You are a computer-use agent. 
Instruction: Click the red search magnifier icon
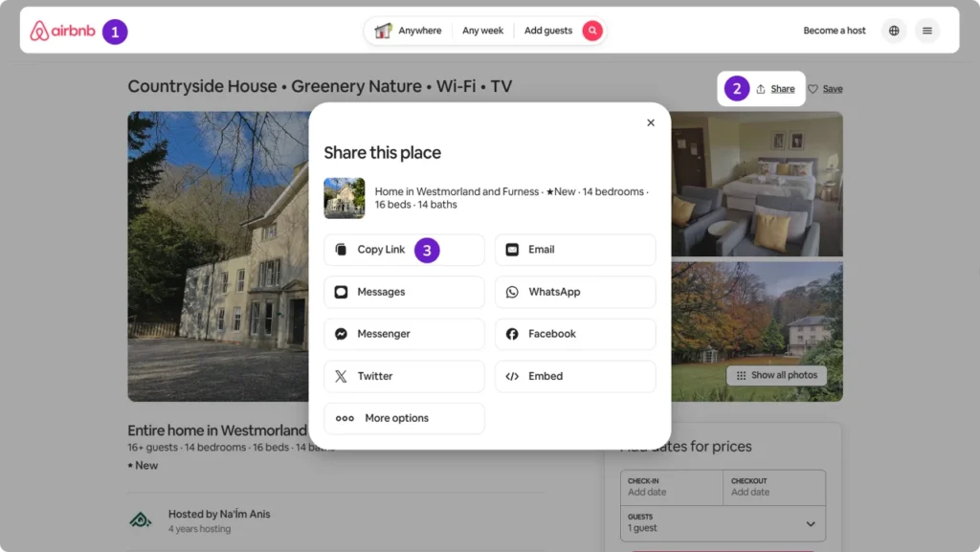click(x=591, y=30)
